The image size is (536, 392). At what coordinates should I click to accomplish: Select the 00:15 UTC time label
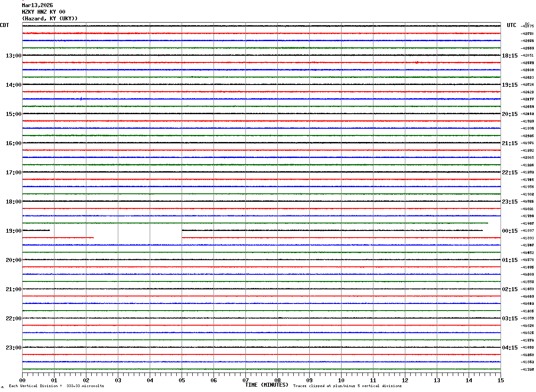(x=509, y=231)
